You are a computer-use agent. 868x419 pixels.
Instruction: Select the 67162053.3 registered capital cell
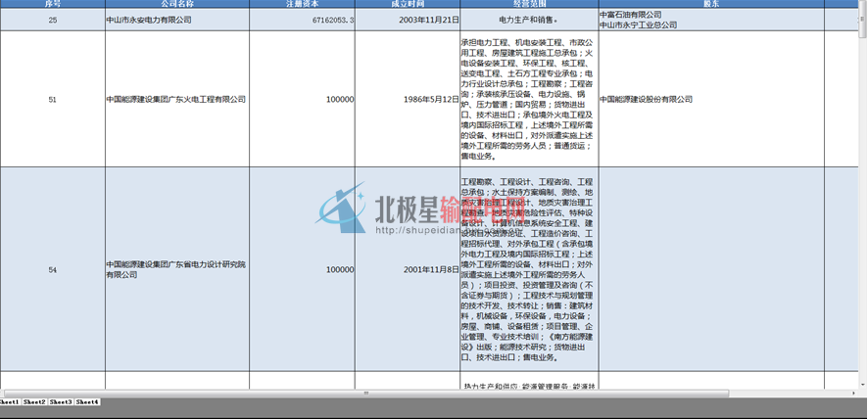point(303,20)
